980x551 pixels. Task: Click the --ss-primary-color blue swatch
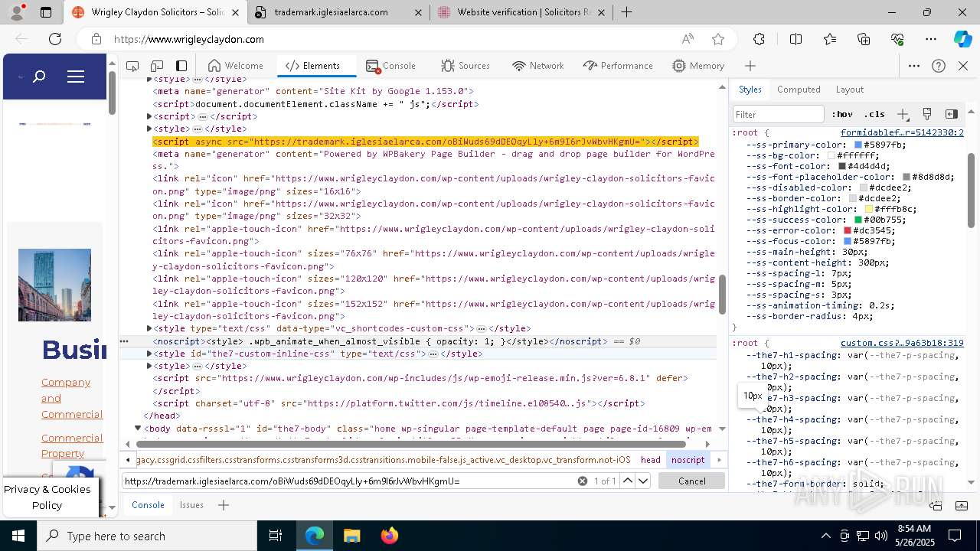[x=858, y=145]
